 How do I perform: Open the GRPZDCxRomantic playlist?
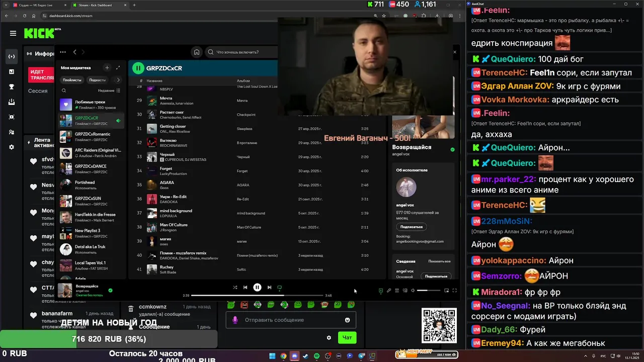[91, 137]
